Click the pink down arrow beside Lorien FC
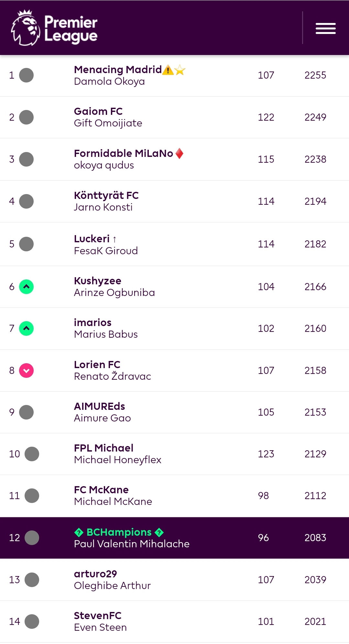349x644 pixels. tap(27, 370)
